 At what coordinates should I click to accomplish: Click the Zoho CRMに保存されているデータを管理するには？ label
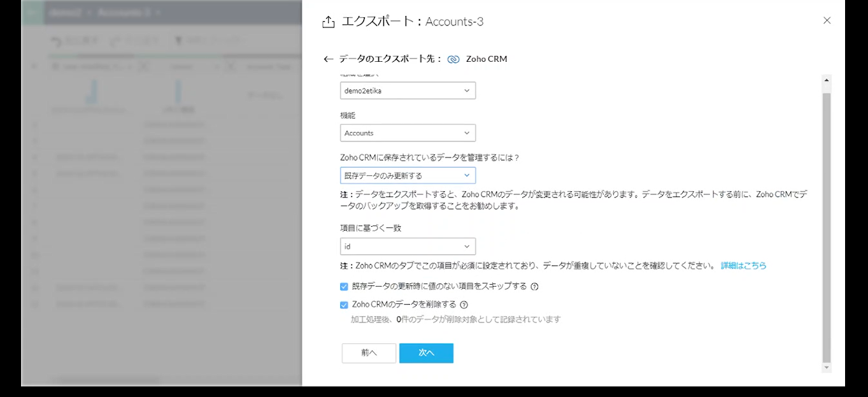pyautogui.click(x=430, y=157)
